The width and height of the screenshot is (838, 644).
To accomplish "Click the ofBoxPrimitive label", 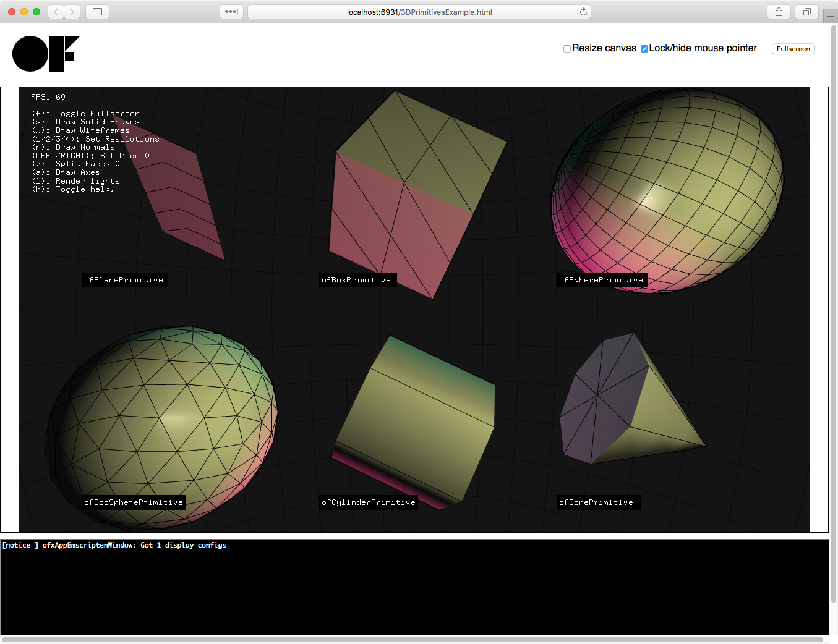I will point(357,280).
